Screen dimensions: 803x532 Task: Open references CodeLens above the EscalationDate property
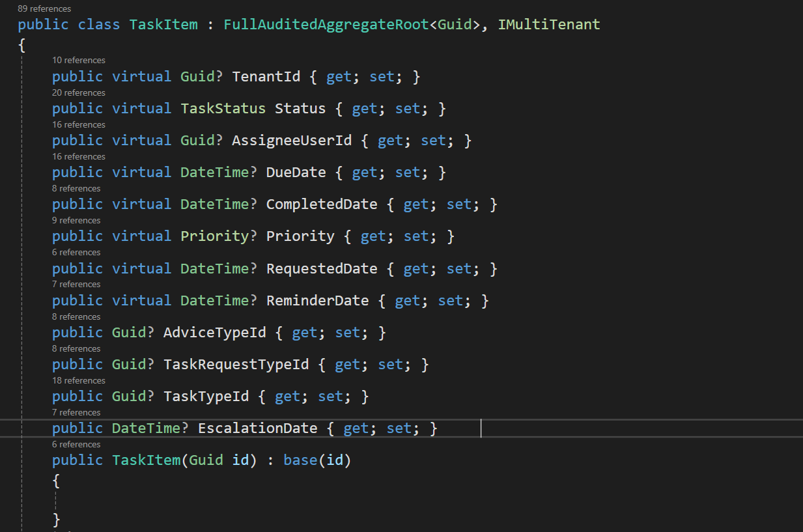76,412
